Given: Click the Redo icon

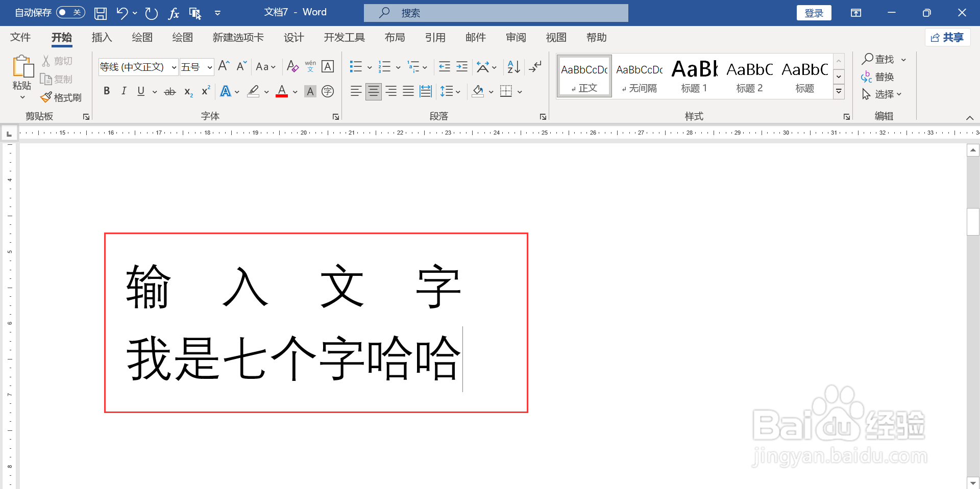Looking at the screenshot, I should coord(151,13).
